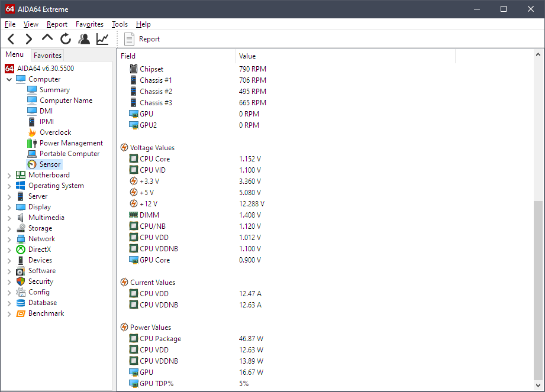This screenshot has height=392, width=545.
Task: Open the Report menu
Action: tap(57, 24)
